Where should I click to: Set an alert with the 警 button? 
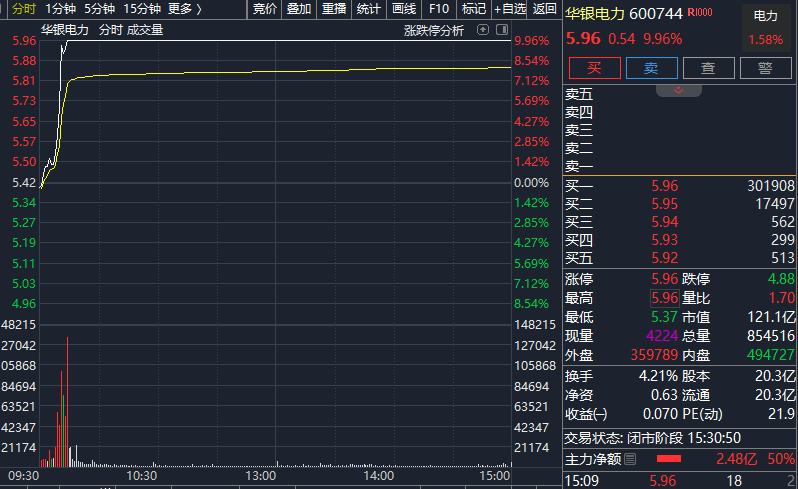click(765, 68)
